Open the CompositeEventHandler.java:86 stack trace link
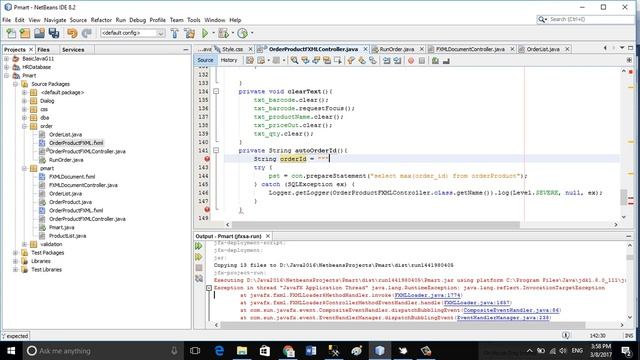 (511, 310)
